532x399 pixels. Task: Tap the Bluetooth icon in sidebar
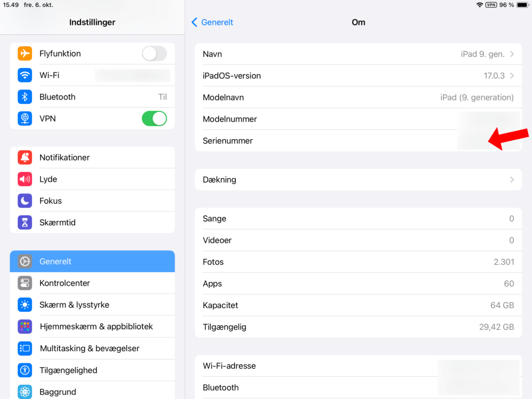(x=25, y=97)
